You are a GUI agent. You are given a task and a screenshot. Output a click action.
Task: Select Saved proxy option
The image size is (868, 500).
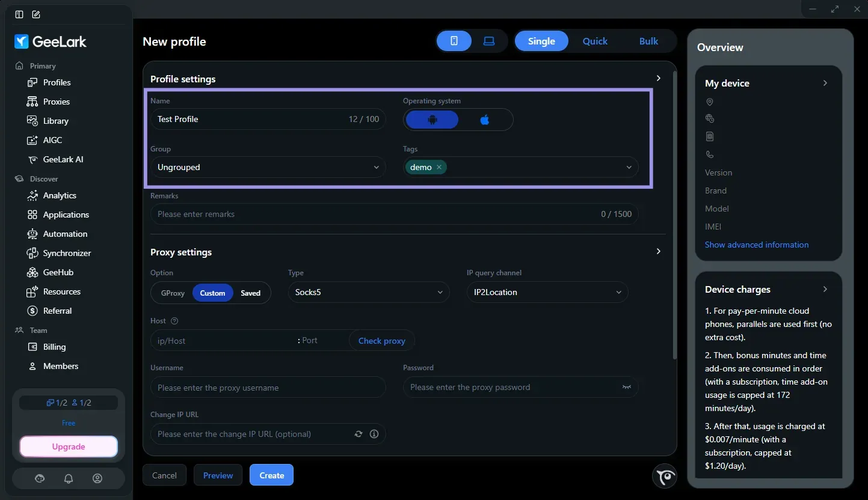tap(250, 293)
